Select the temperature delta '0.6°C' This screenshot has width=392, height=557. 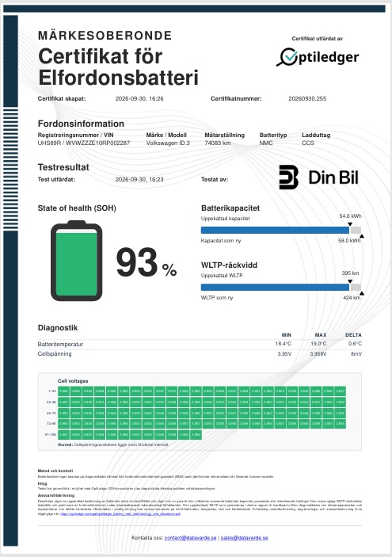point(355,344)
